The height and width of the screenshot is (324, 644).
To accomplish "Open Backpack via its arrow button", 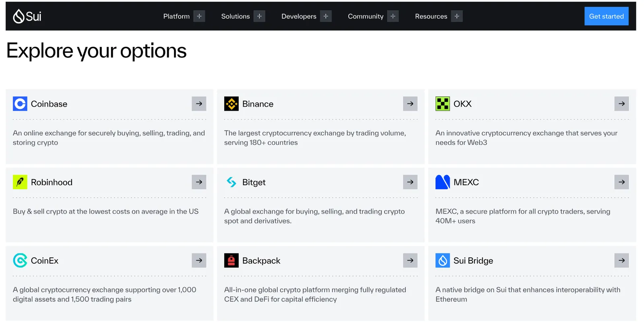I will pos(410,261).
